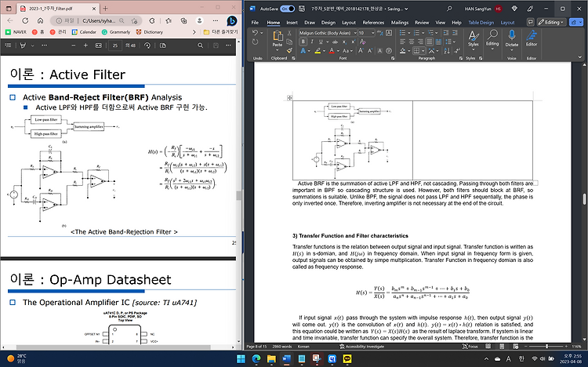
Task: Fit PDF page to width in Edge
Action: point(98,45)
